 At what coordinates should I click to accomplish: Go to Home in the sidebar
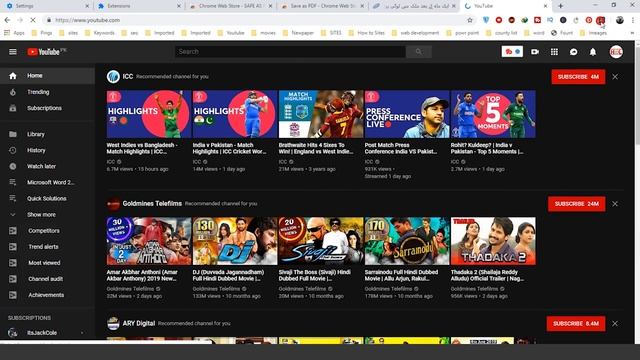pyautogui.click(x=47, y=76)
